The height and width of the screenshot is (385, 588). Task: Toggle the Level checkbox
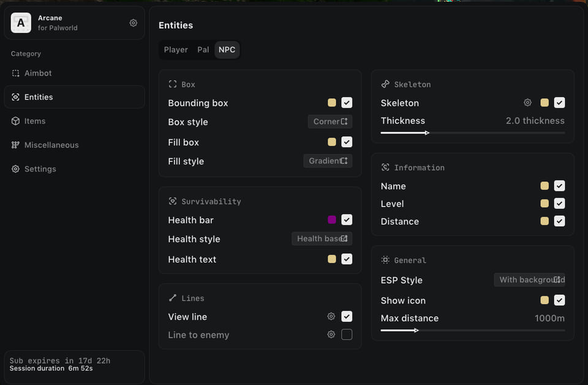[559, 204]
